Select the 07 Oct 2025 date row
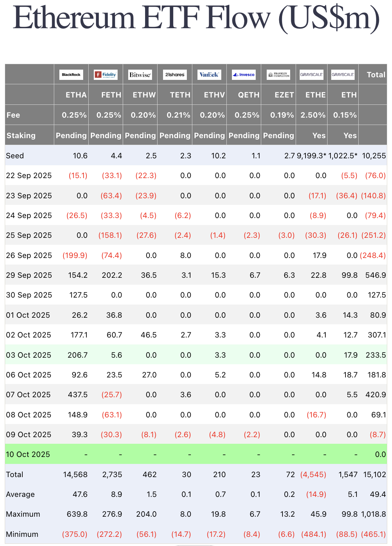This screenshot has width=392, height=546. 196,395
